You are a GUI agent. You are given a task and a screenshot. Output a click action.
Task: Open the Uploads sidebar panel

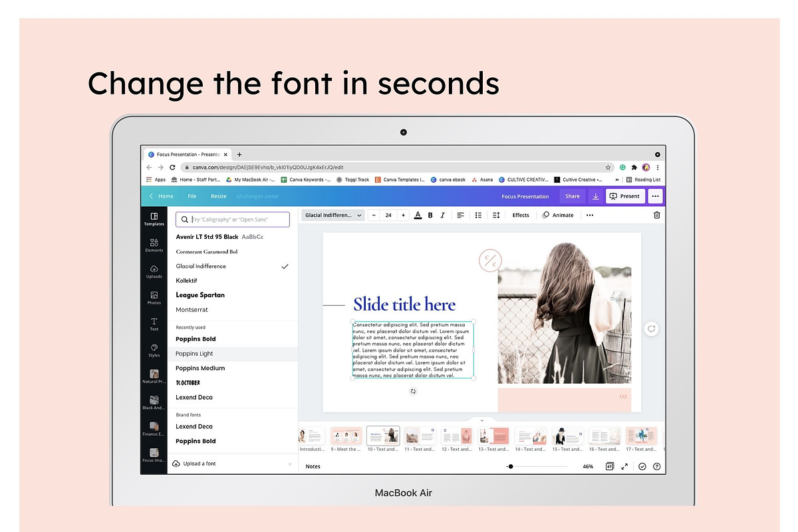(x=154, y=271)
